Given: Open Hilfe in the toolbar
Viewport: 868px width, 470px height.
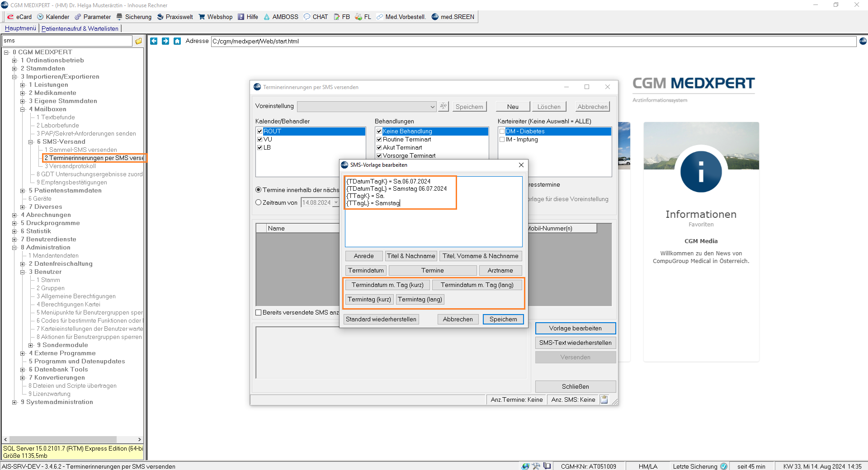Looking at the screenshot, I should pyautogui.click(x=248, y=17).
